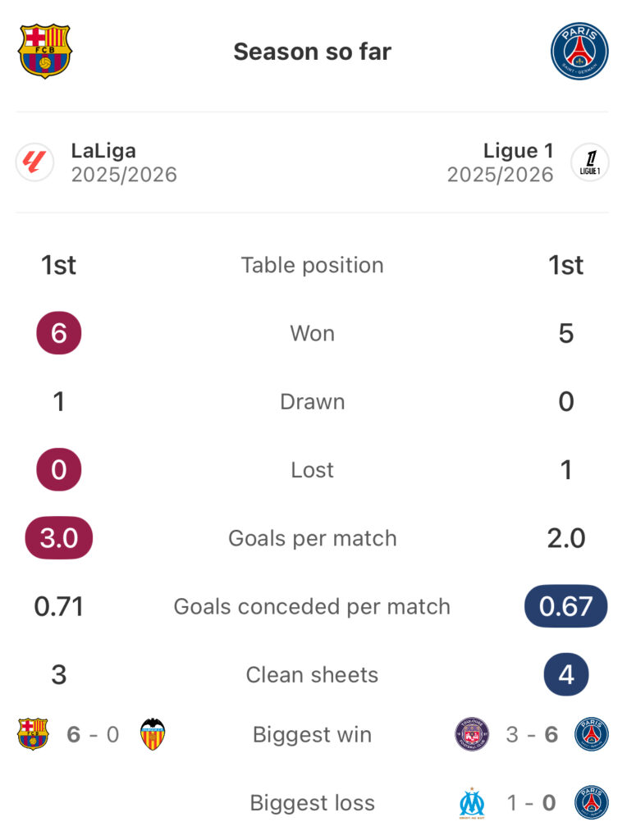Screen dimensions: 627x840
Task: Tap the Season so far heading
Action: point(312,51)
